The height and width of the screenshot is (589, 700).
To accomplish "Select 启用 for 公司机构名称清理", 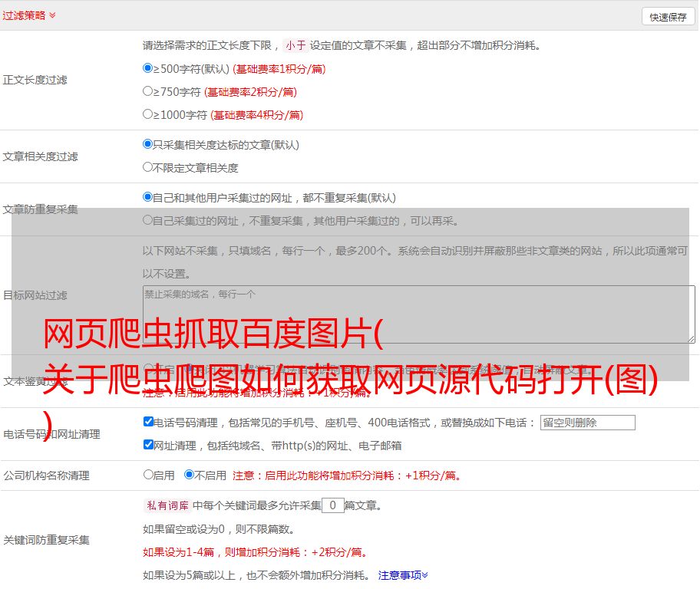I will [148, 474].
